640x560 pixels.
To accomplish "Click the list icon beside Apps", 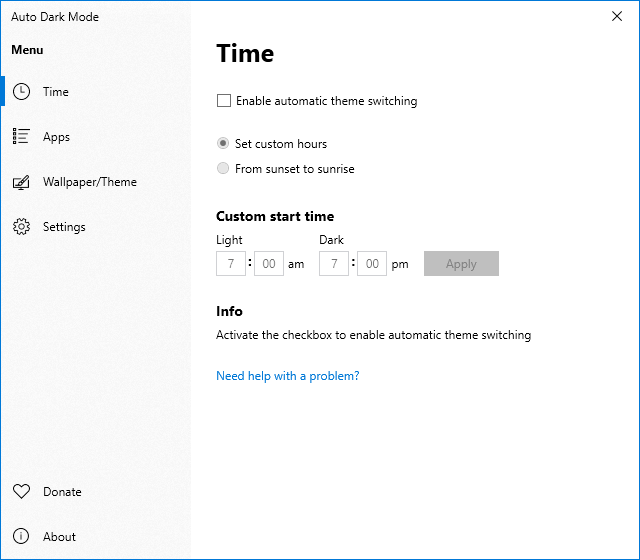I will [x=21, y=137].
